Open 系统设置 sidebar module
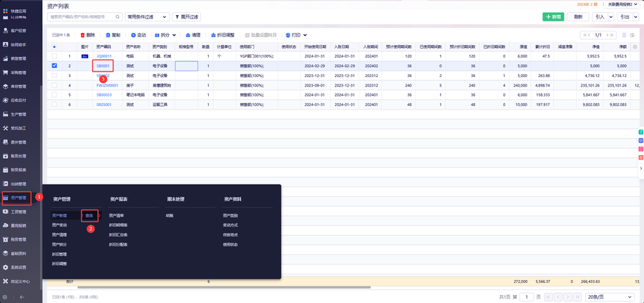 (15, 267)
